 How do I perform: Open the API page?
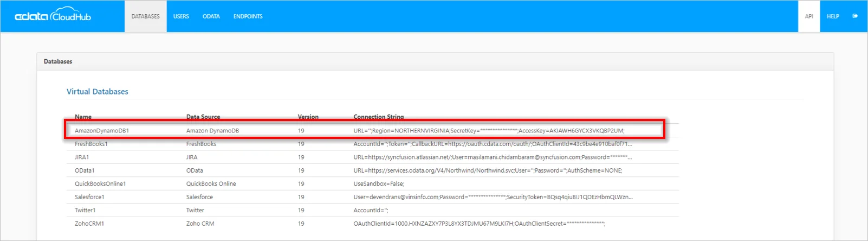coord(809,16)
